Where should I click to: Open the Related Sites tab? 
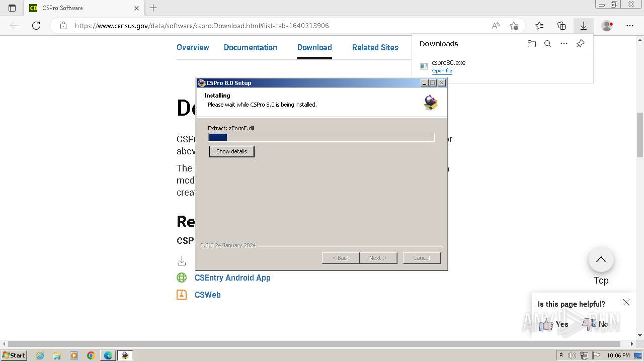tap(375, 47)
